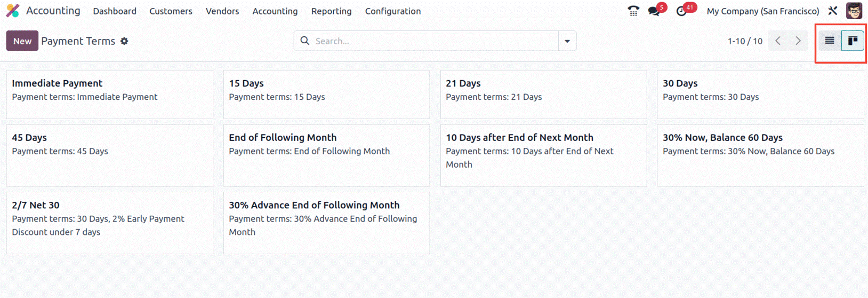This screenshot has width=868, height=298.
Task: Click the search magnifier icon
Action: click(304, 41)
